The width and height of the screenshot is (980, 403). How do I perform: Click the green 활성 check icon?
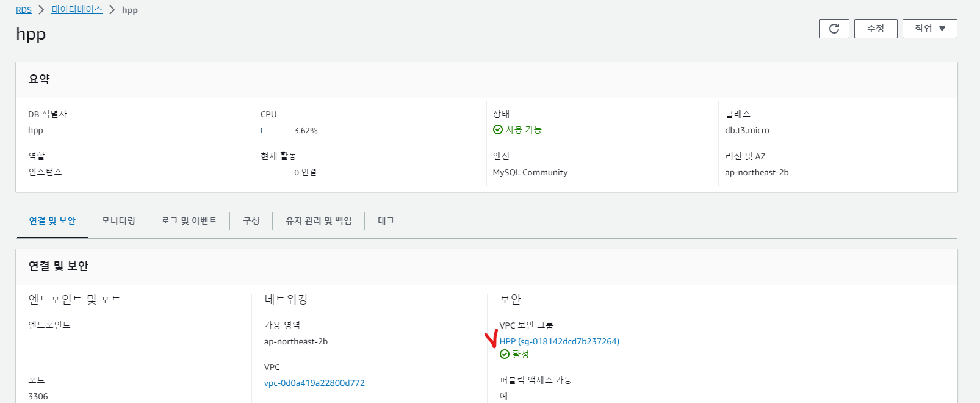505,354
